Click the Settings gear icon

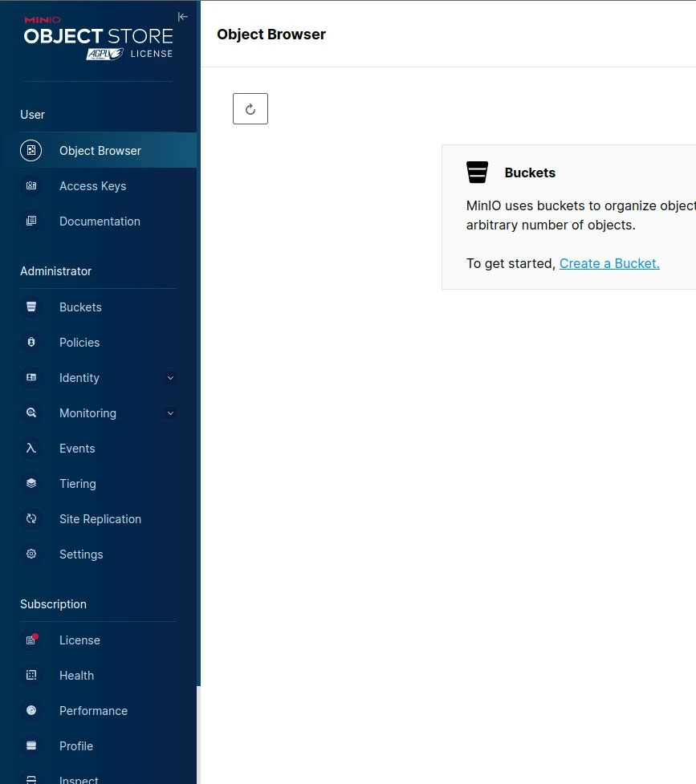31,554
